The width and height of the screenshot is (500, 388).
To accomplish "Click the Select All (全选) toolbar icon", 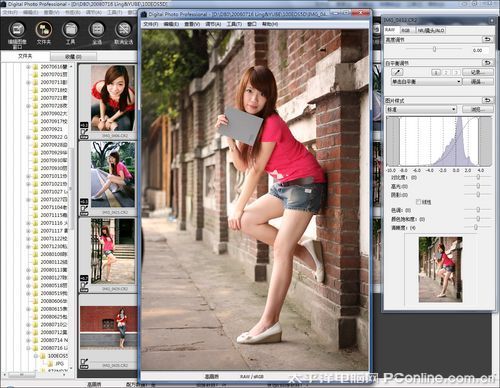I will pyautogui.click(x=97, y=29).
